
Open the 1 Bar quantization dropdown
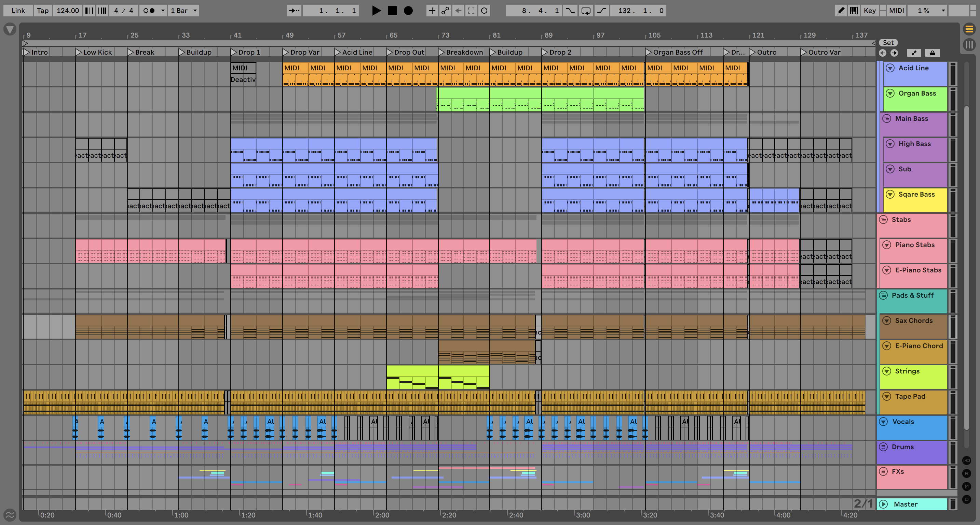[x=184, y=11]
